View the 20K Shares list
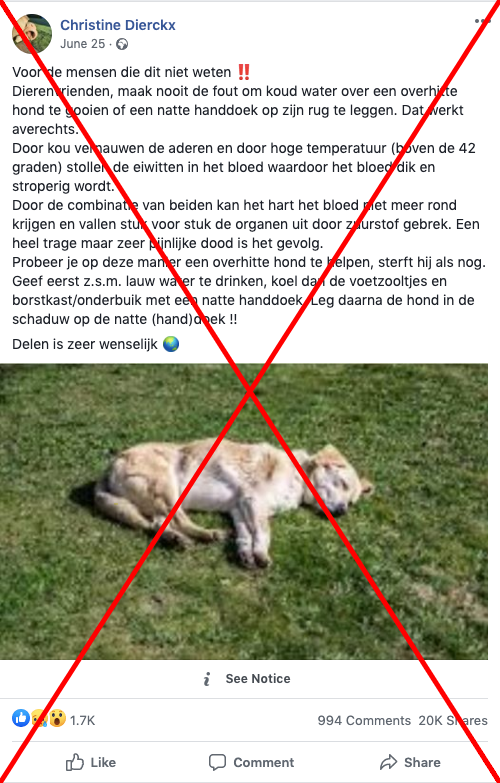This screenshot has height=783, width=500. (453, 721)
